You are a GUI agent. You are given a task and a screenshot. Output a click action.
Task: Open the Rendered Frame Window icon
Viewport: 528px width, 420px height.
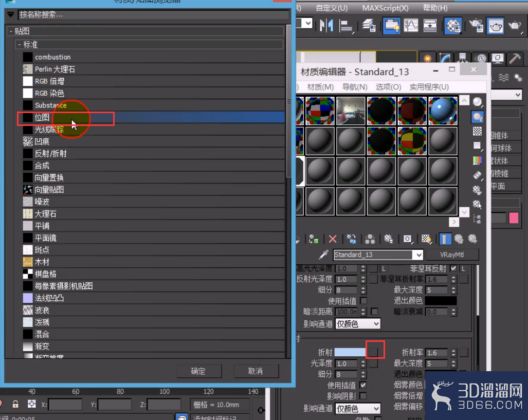coord(495,26)
